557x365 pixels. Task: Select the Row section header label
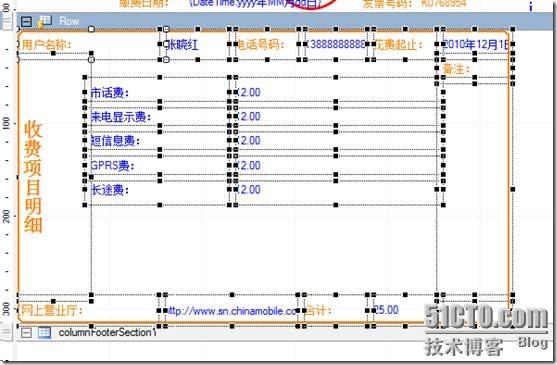tap(69, 21)
